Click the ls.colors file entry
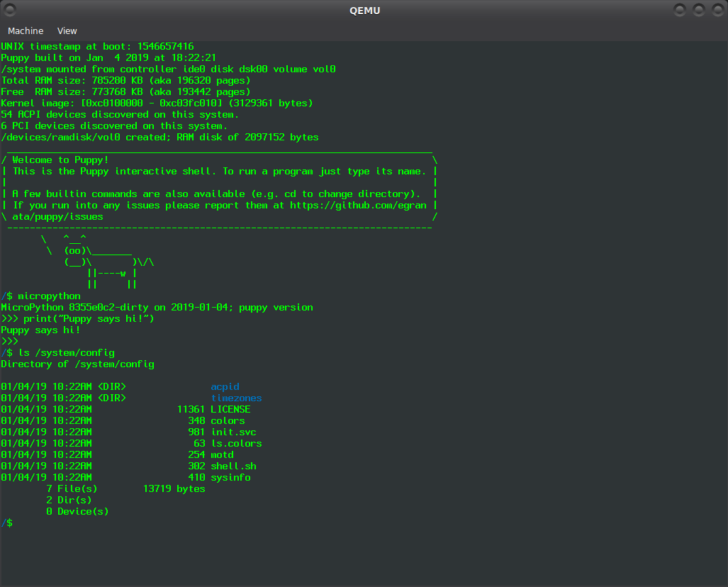 click(x=236, y=444)
